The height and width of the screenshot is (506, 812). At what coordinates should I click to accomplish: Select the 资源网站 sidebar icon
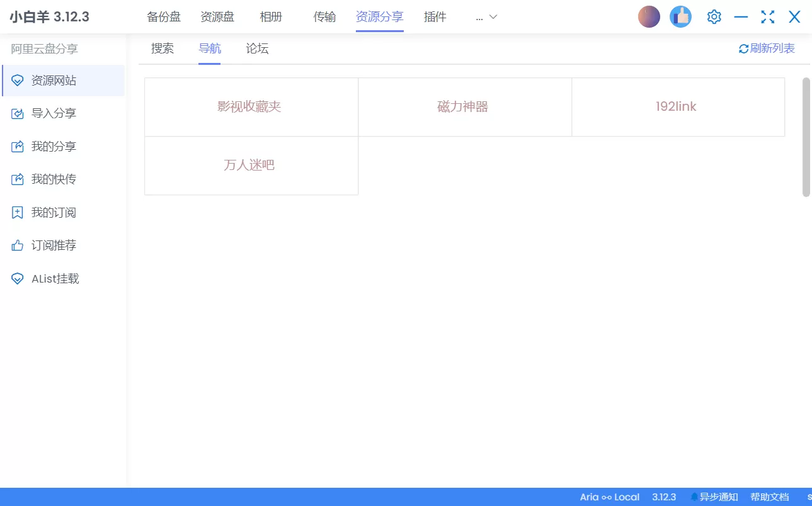(17, 80)
